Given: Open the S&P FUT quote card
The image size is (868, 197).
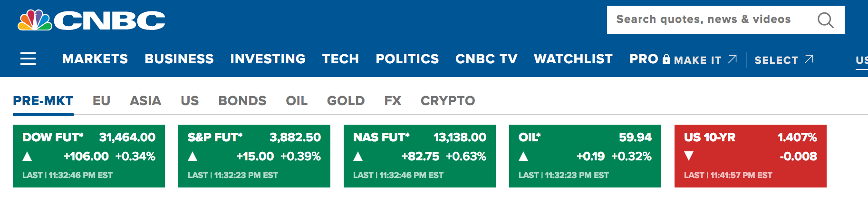Looking at the screenshot, I should pyautogui.click(x=254, y=156).
